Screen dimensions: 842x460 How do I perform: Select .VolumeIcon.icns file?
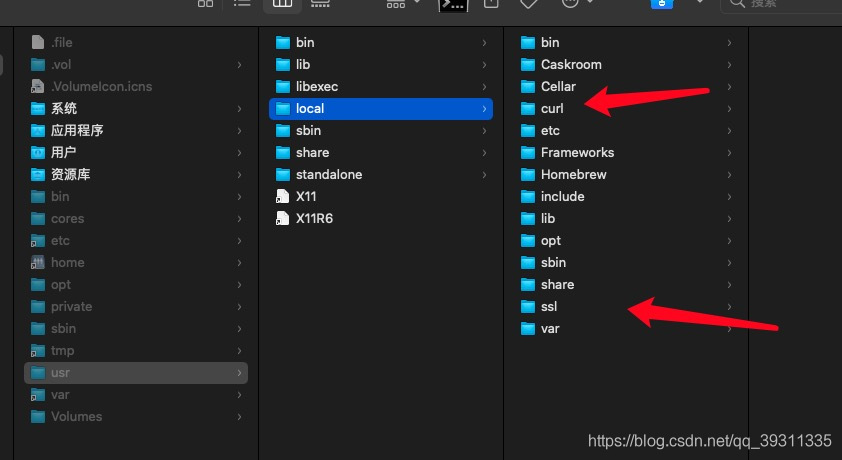point(101,86)
